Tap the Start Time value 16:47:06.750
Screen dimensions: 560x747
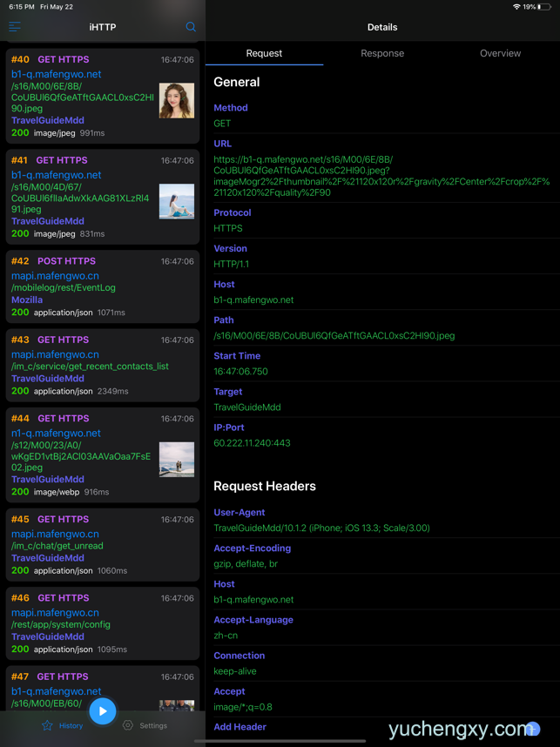240,372
